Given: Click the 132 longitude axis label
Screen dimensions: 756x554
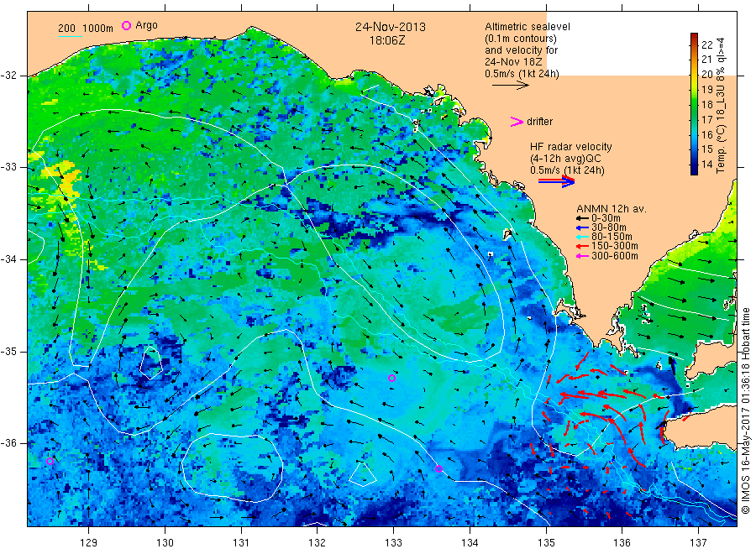Looking at the screenshot, I should [x=318, y=543].
